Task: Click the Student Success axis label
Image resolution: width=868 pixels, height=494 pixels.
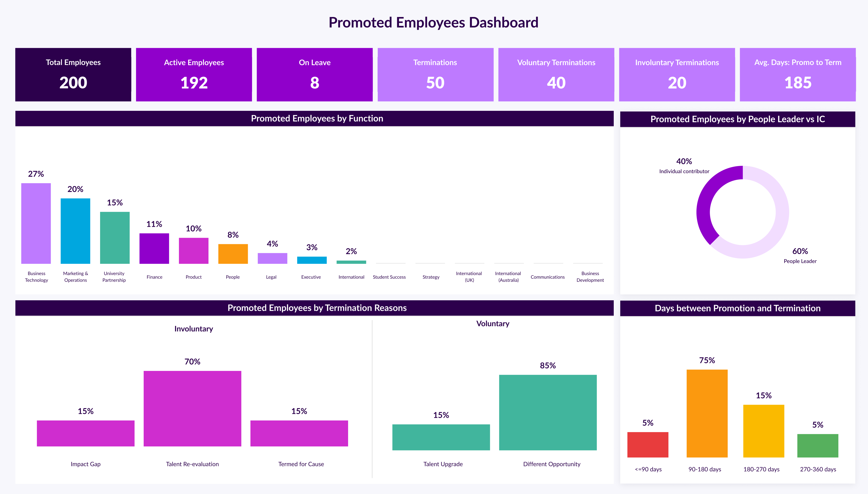Action: pos(389,277)
